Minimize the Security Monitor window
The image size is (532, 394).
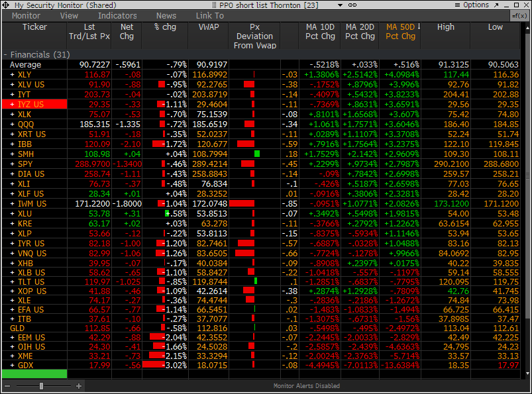(507, 5)
